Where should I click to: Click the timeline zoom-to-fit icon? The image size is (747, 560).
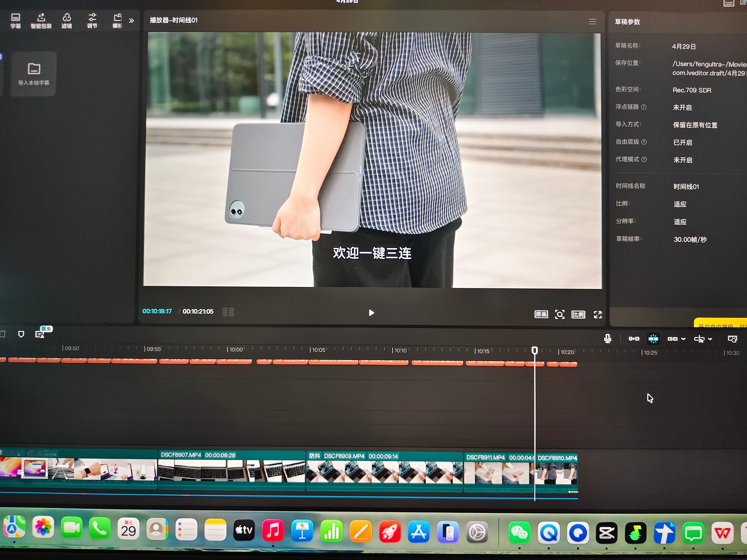click(x=732, y=339)
